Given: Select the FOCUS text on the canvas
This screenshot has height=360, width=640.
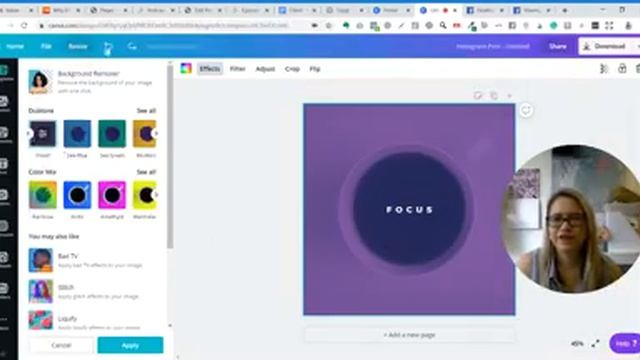Looking at the screenshot, I should pos(409,210).
